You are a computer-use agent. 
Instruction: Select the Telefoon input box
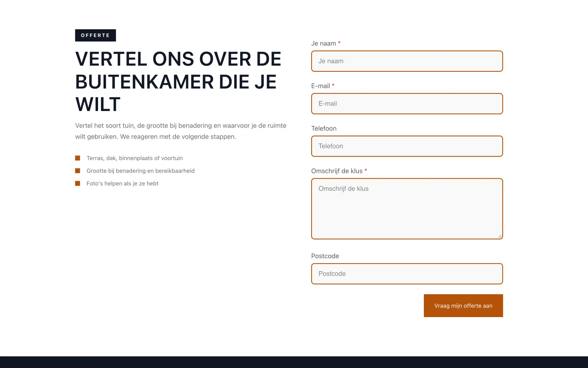pos(407,146)
